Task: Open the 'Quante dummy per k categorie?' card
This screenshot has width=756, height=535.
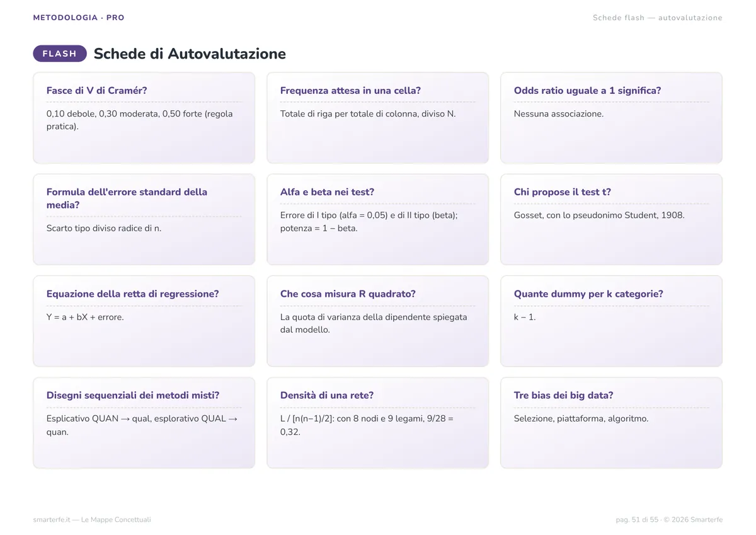Action: click(611, 321)
